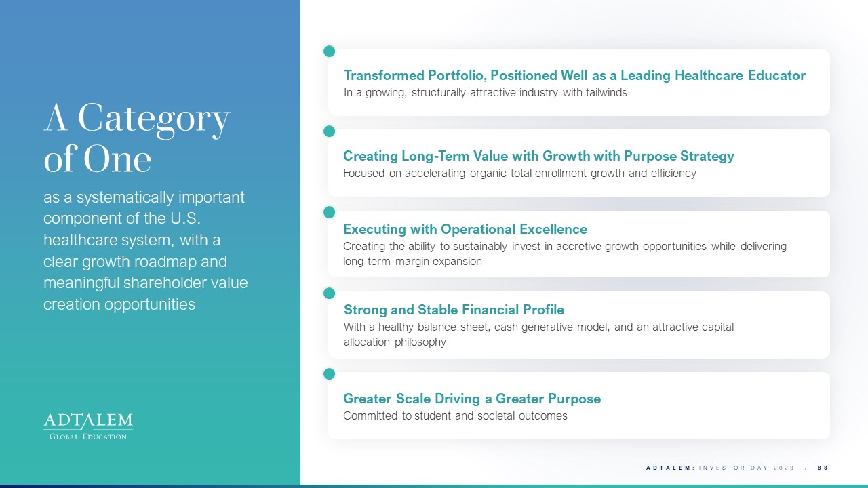Click 'Creating the ability to sustainably invest' description
This screenshot has width=868, height=488.
click(x=565, y=253)
